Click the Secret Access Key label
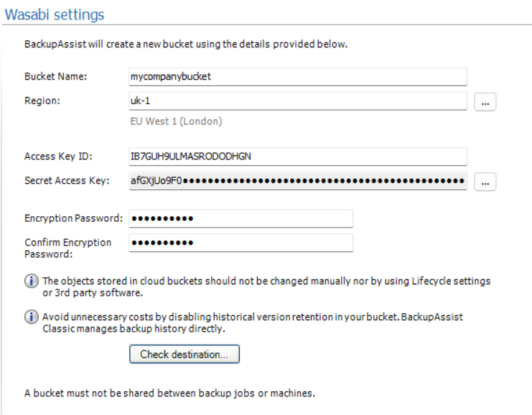532x415 pixels. (67, 180)
